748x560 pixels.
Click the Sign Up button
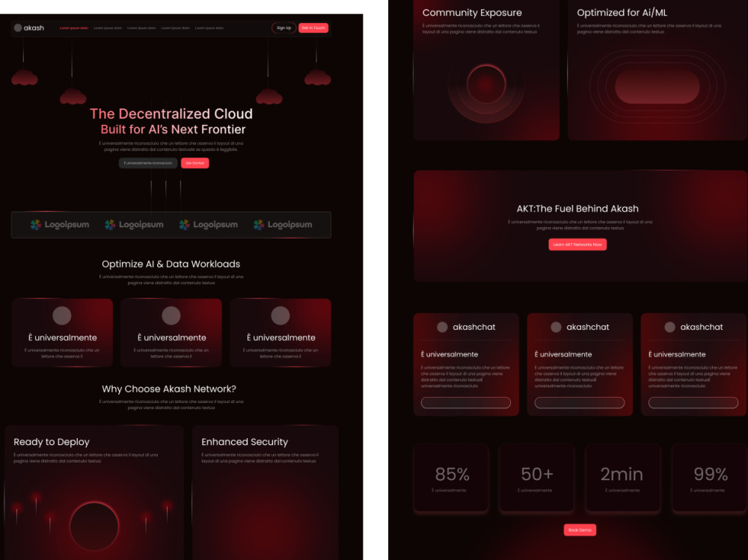coord(283,28)
